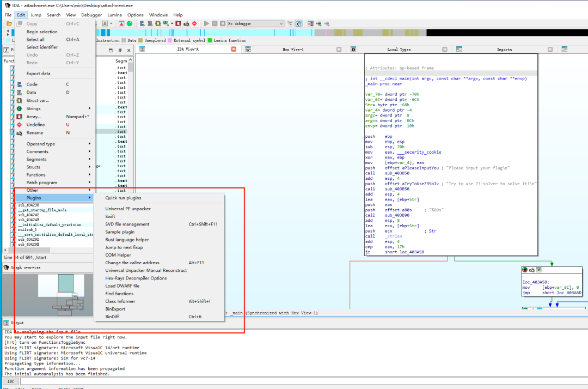
Task: Click the green Strings icon in Edit menu
Action: [20, 108]
